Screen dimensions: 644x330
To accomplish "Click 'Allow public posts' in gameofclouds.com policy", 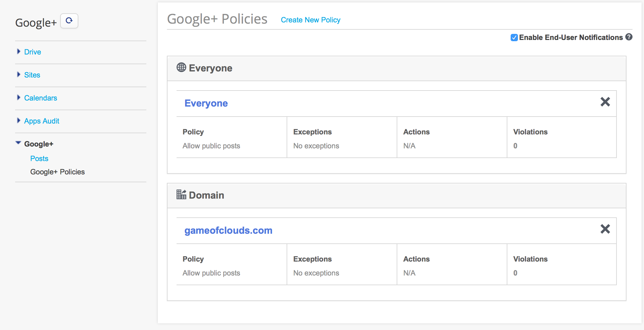I will 211,273.
